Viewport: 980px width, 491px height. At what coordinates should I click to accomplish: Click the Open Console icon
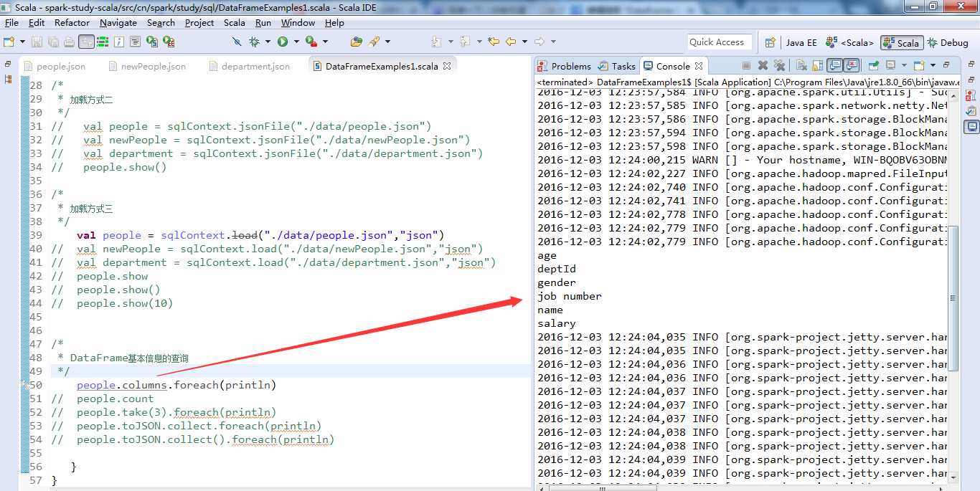(x=919, y=66)
